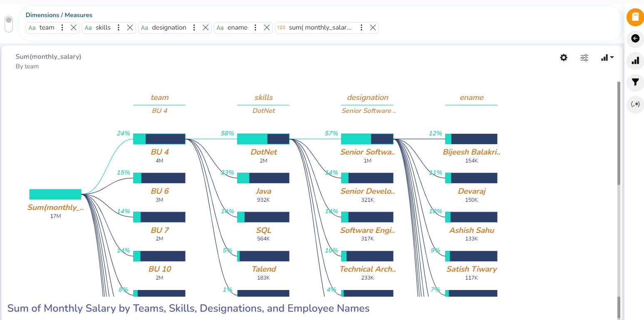Open chart settings gear icon
This screenshot has height=320, width=644.
tap(563, 58)
